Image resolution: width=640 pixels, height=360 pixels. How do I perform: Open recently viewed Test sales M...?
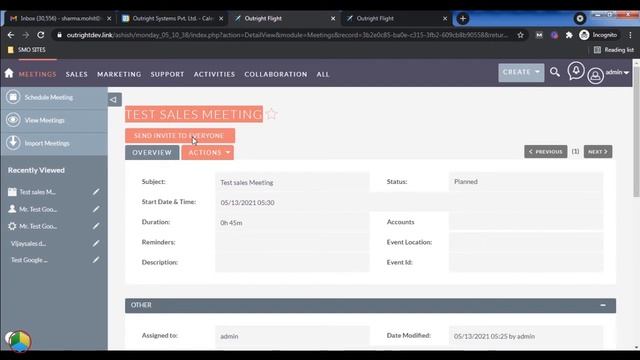(x=38, y=192)
